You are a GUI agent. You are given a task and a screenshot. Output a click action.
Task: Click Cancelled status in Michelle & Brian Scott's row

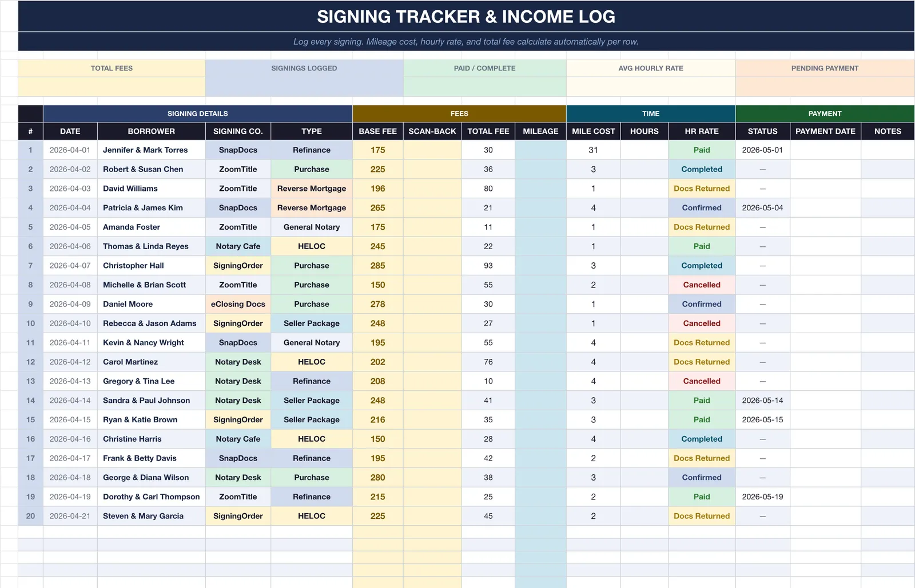(x=702, y=285)
